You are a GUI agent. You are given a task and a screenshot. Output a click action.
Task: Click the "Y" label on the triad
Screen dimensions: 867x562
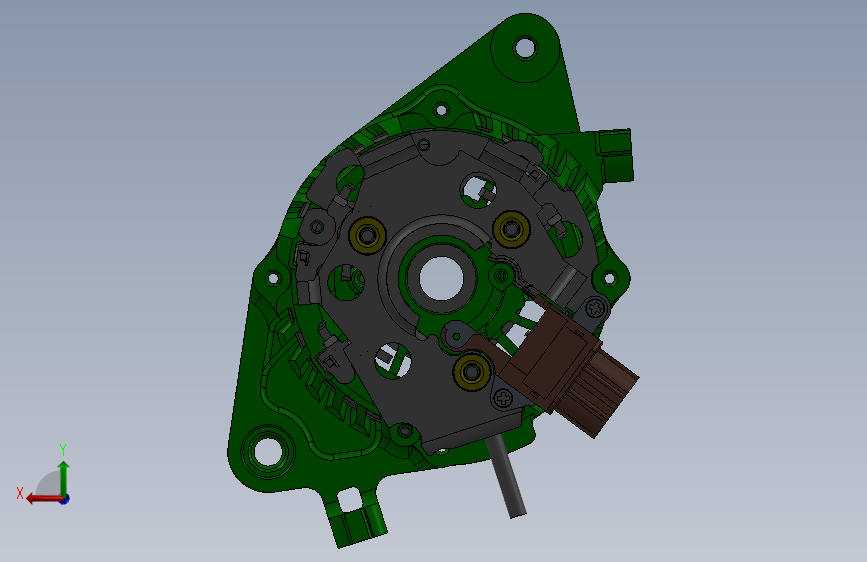[63, 449]
